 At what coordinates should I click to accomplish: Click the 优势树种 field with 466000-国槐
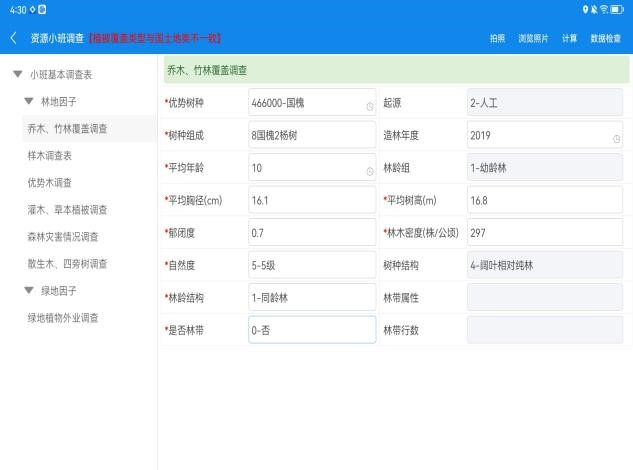point(312,103)
